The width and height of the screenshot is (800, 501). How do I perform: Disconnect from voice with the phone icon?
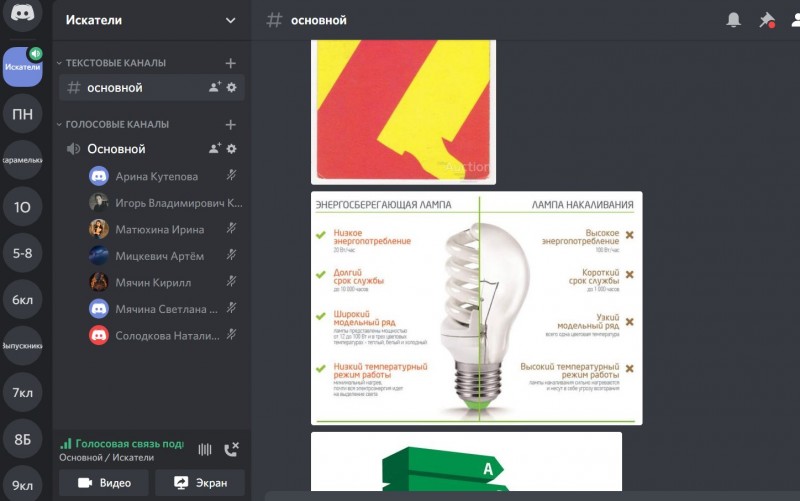coord(231,449)
